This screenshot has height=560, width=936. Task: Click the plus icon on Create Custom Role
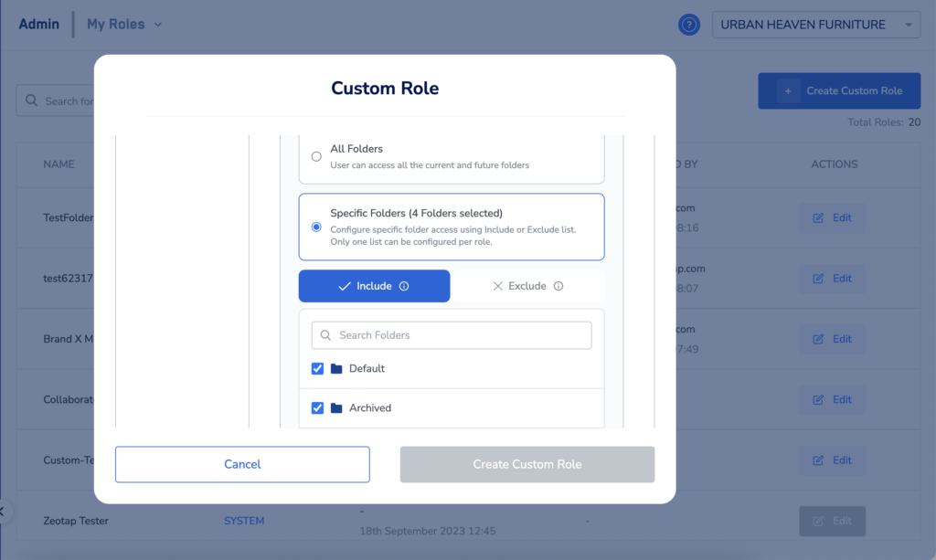tap(788, 90)
